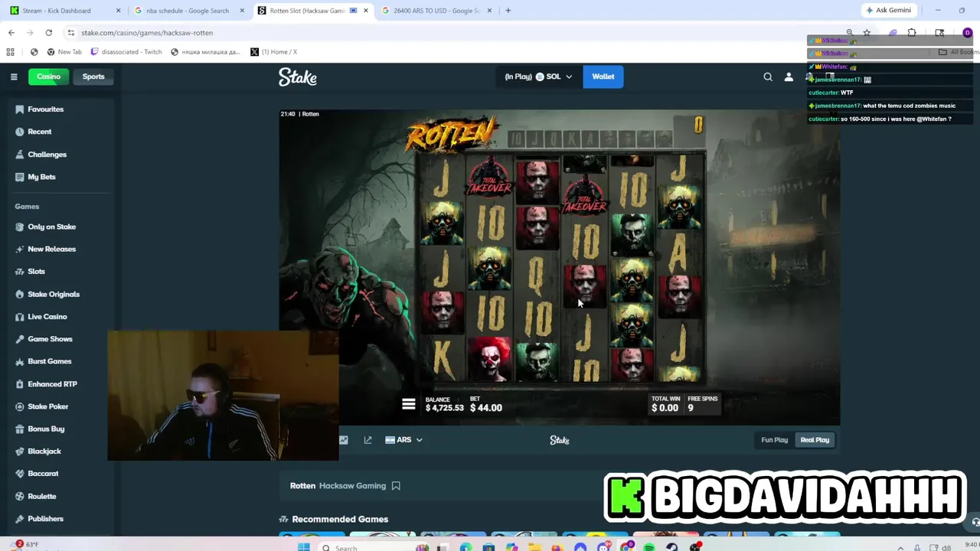
Task: Bookmark Rotten game with the favourite icon
Action: pos(396,486)
